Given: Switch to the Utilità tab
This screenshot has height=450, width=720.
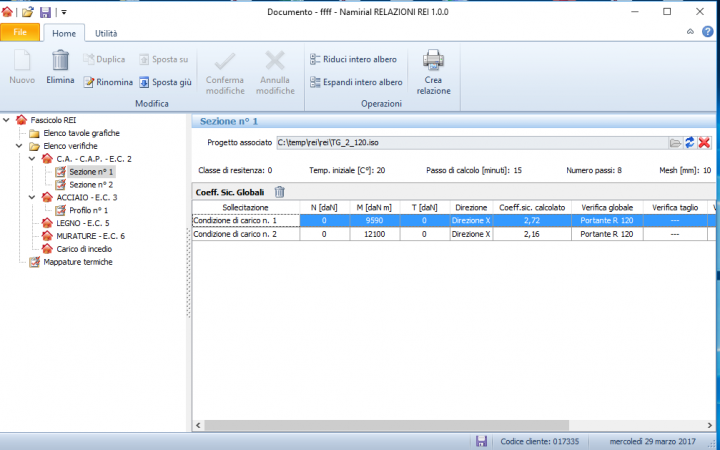Looking at the screenshot, I should tap(106, 33).
